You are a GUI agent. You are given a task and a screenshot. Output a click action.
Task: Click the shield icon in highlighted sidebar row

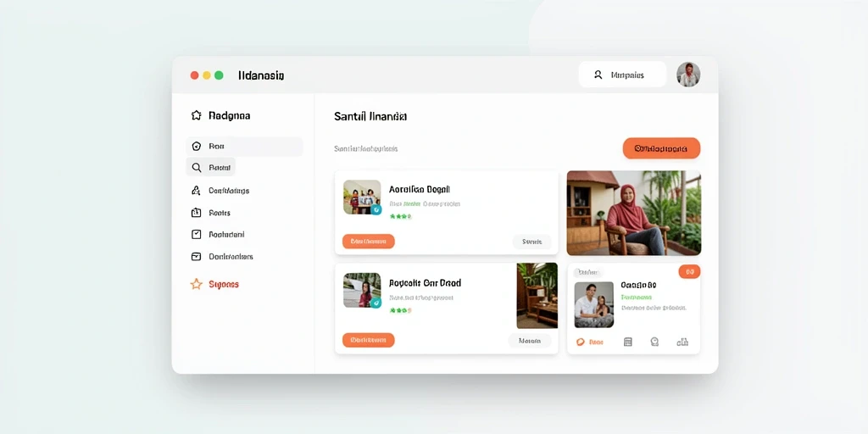tap(196, 146)
